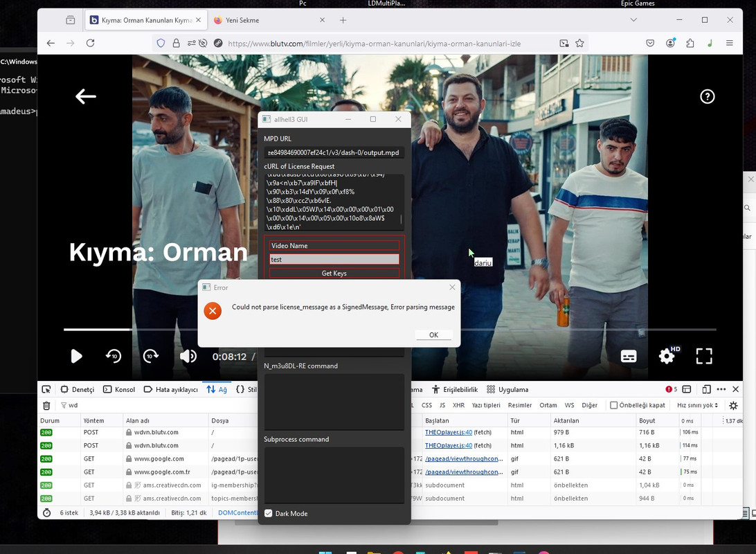Open the Hız sınırı yok throttling dropdown

[697, 406]
